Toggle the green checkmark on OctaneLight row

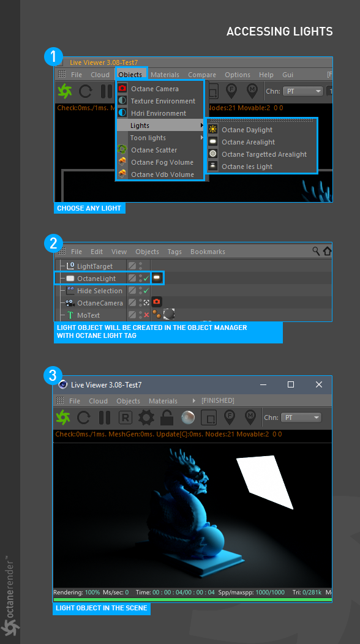point(146,279)
